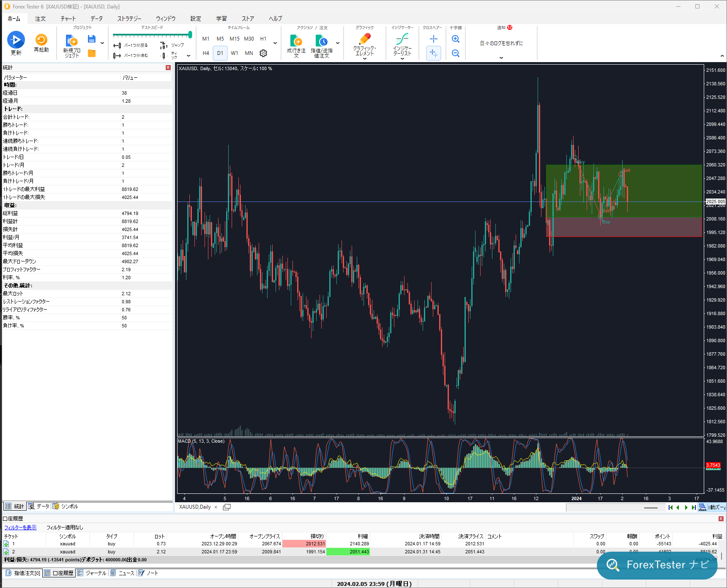Click the 利確 column header
Viewport: 727px width, 588px height.
click(363, 536)
